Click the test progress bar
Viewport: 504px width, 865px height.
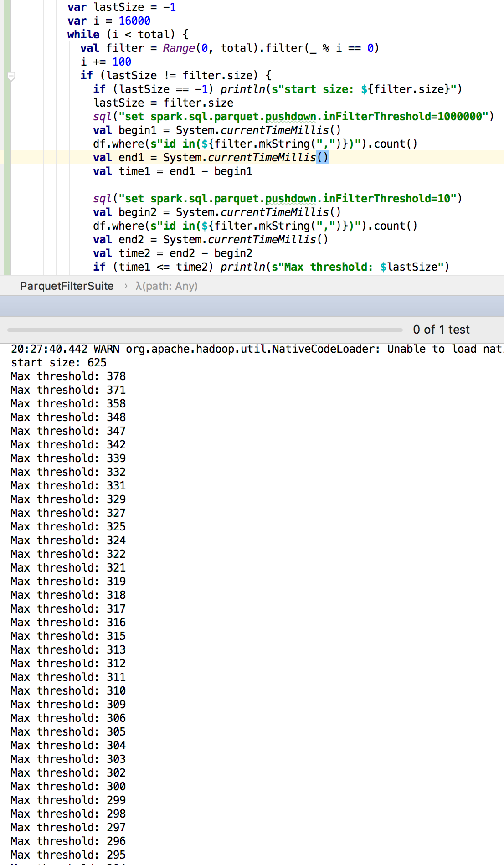coord(205,330)
